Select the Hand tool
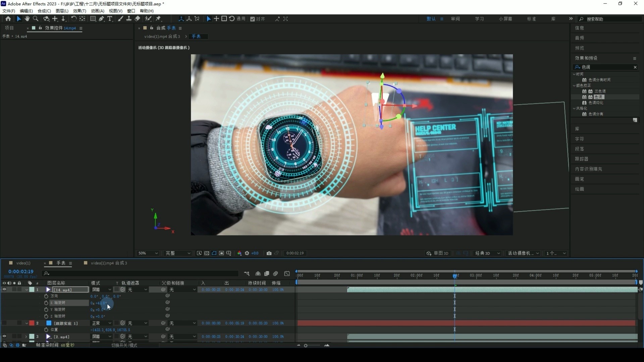This screenshot has width=644, height=362. click(x=27, y=19)
